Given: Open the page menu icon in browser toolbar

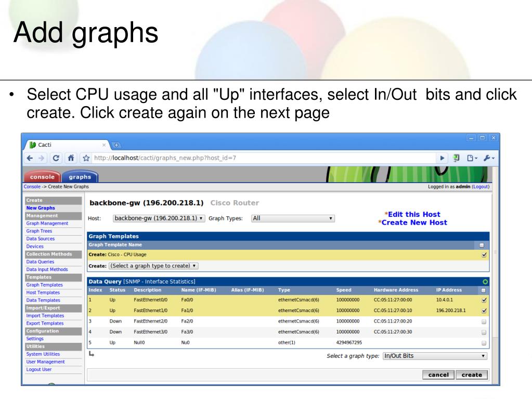Looking at the screenshot, I should 472,158.
